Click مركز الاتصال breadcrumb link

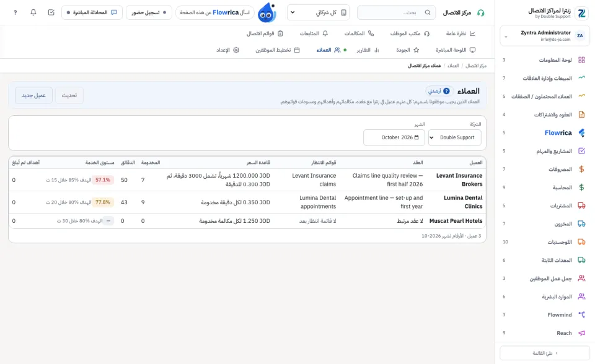476,66
